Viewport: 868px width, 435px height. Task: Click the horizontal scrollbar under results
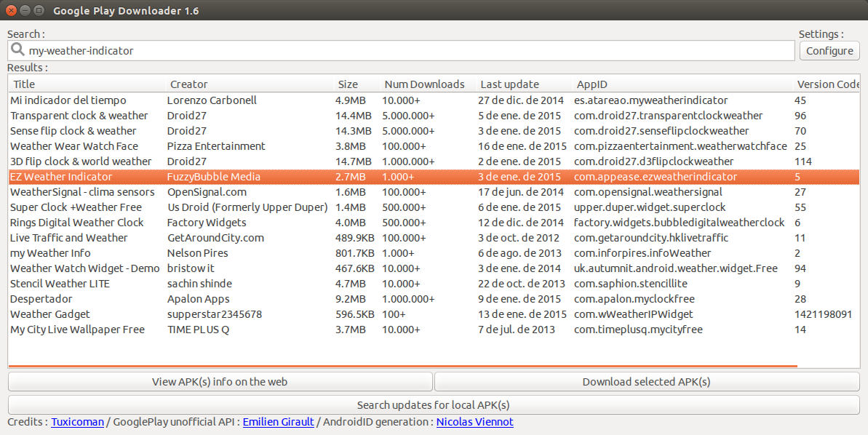point(403,366)
